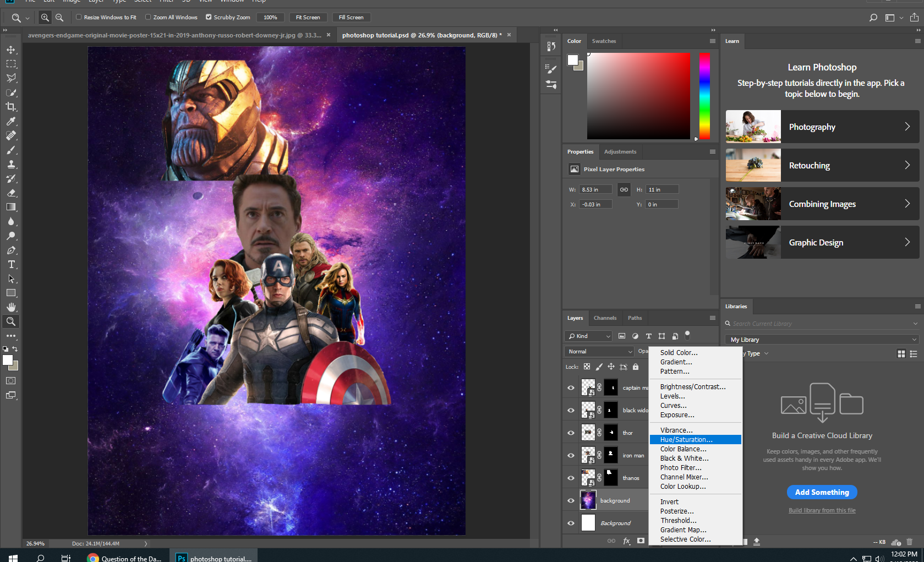Select the Rectangular Marquee tool
Screen dimensions: 924x562
[11, 64]
